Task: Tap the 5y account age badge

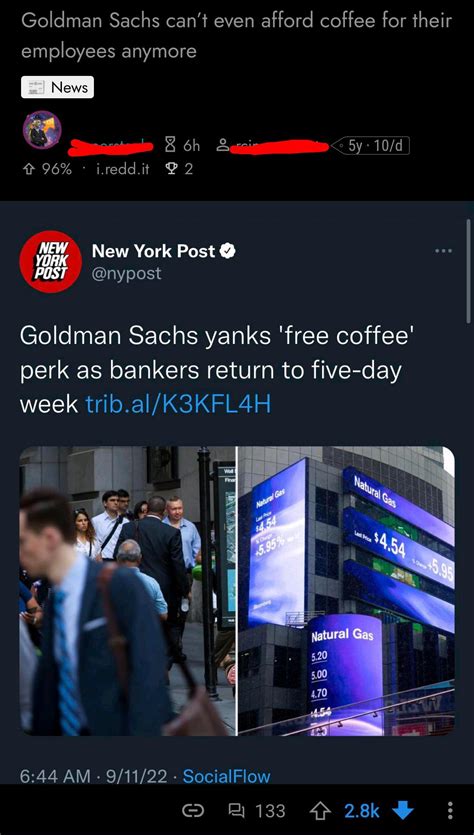Action: (370, 145)
